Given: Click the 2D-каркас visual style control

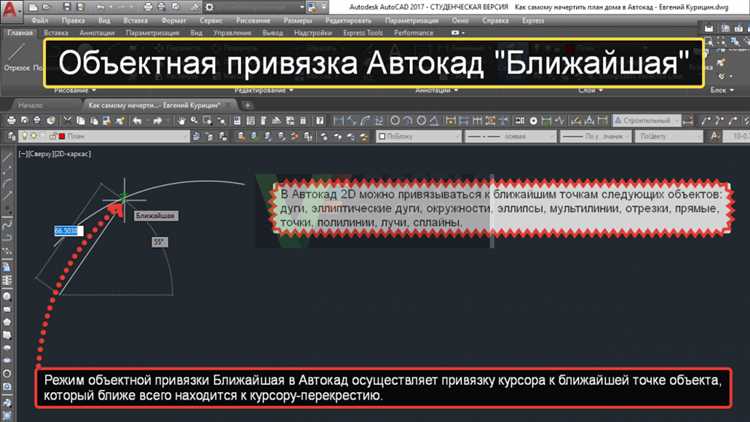Looking at the screenshot, I should (x=73, y=154).
